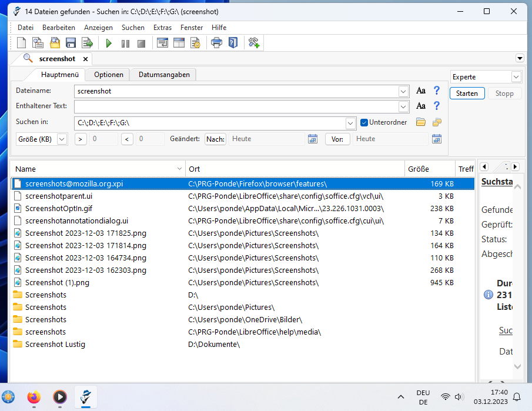Close the screenshot search tab
Viewport: 532px width, 411px height.
tap(85, 59)
